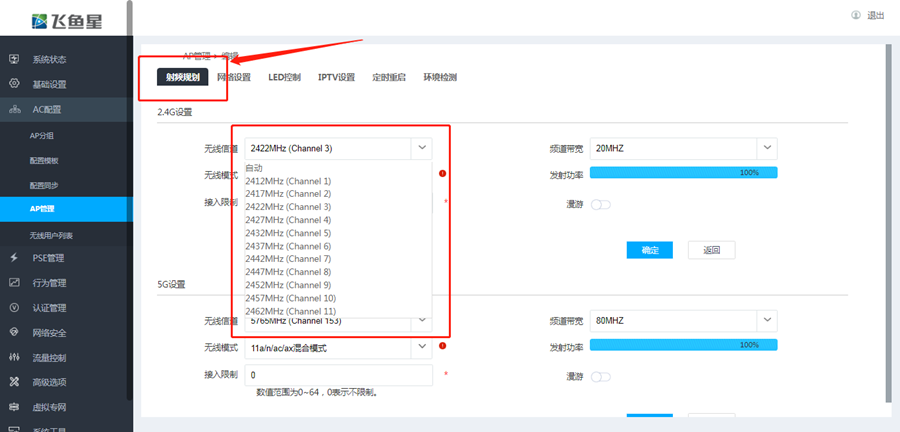Click the 返回 back button

click(x=712, y=250)
